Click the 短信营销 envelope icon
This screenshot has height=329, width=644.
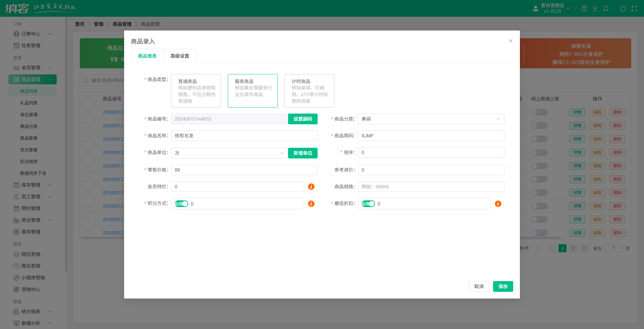tap(16, 254)
